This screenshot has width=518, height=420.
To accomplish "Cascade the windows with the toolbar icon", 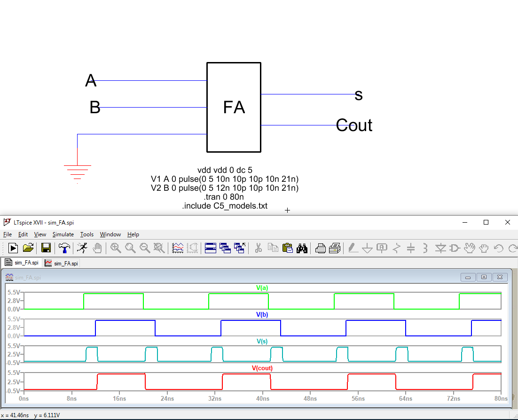I will tap(225, 248).
